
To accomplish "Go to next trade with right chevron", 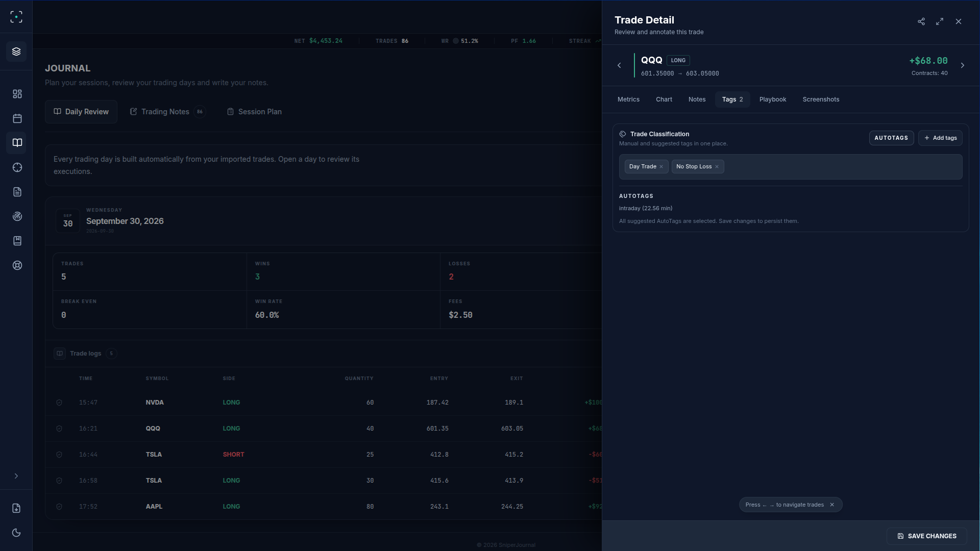I will (963, 65).
